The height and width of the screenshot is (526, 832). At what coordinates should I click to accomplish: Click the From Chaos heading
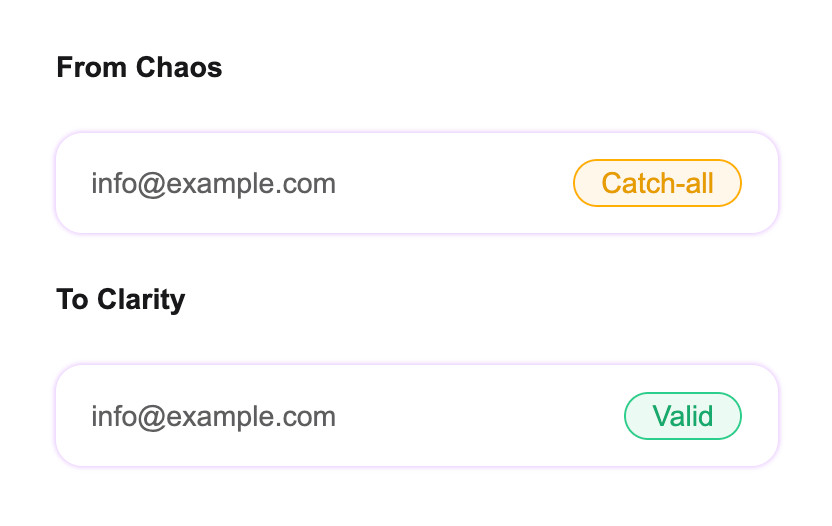(x=139, y=67)
